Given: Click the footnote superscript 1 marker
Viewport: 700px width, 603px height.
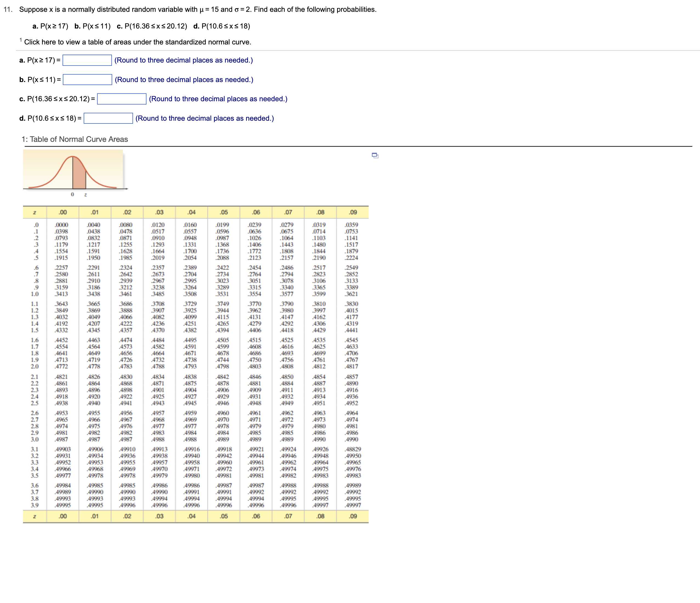Looking at the screenshot, I should (21, 40).
